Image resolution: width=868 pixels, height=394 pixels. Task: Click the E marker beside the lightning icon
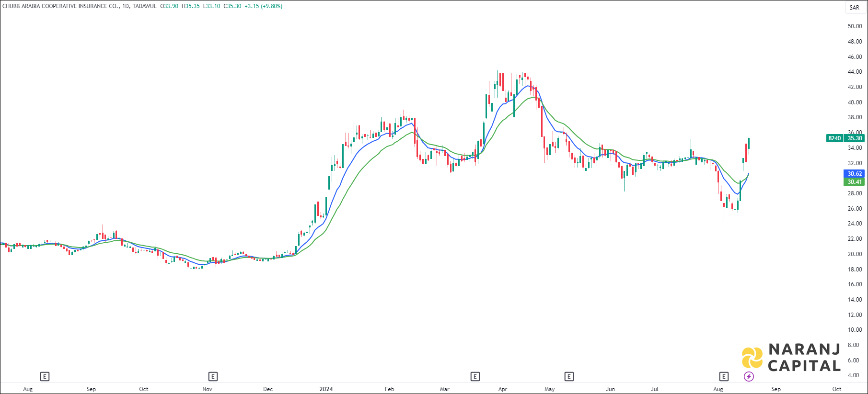tap(724, 377)
